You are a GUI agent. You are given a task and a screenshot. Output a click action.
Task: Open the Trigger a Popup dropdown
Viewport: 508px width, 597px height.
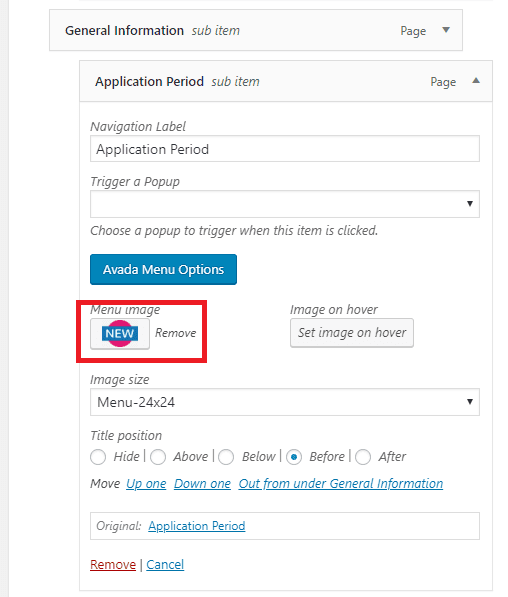284,204
